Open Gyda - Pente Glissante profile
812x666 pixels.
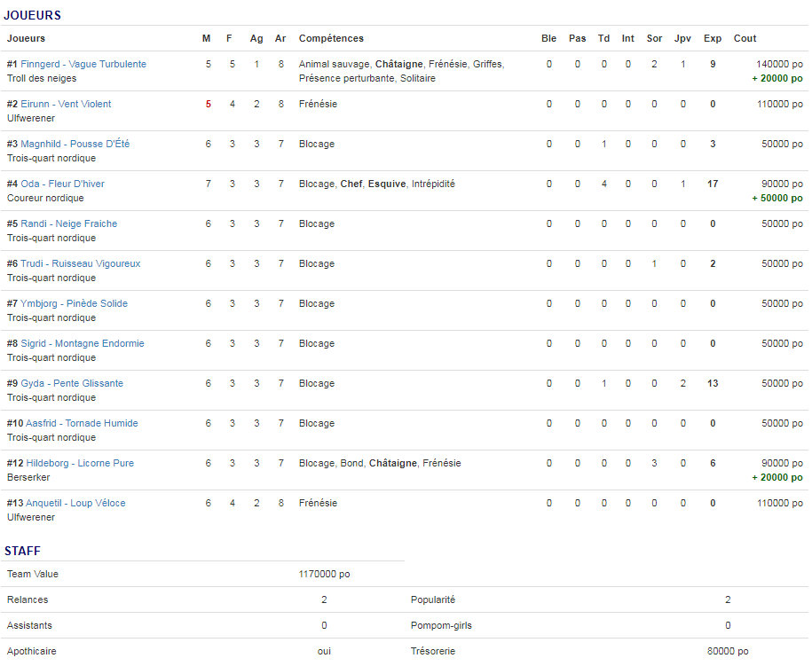(72, 383)
